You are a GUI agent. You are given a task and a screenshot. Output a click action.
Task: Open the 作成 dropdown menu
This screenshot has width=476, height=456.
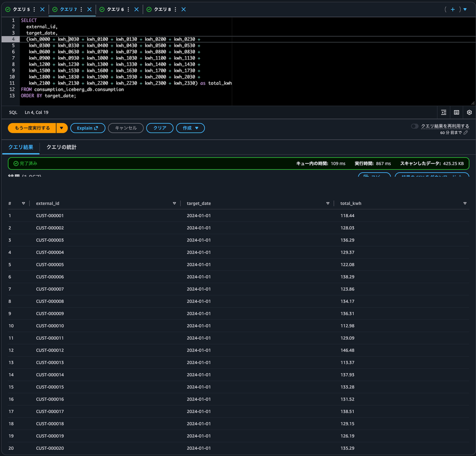pyautogui.click(x=190, y=128)
